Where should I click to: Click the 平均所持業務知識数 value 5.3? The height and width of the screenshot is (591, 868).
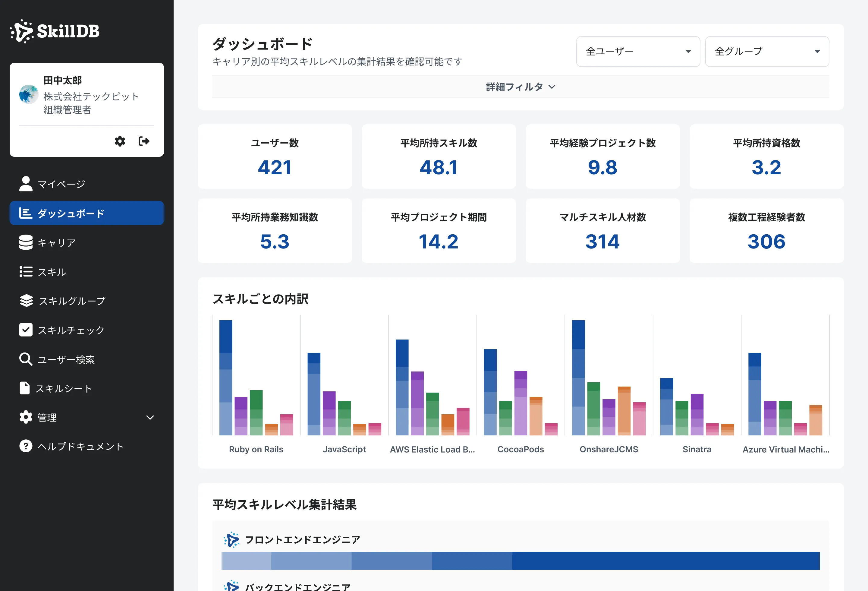click(x=275, y=242)
